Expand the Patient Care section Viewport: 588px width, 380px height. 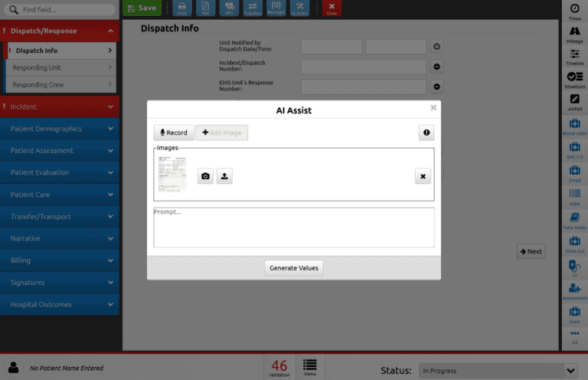click(60, 195)
